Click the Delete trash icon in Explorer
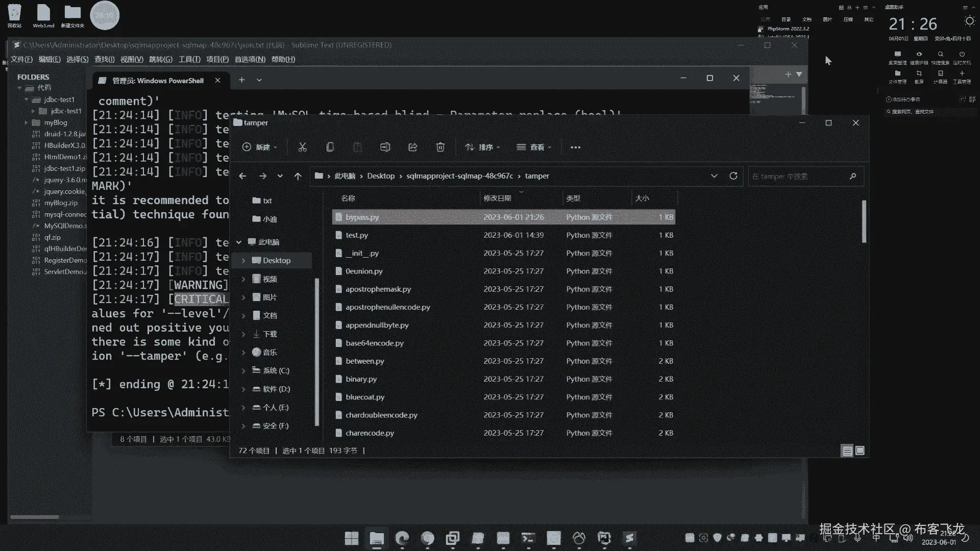980x551 pixels. pos(440,147)
